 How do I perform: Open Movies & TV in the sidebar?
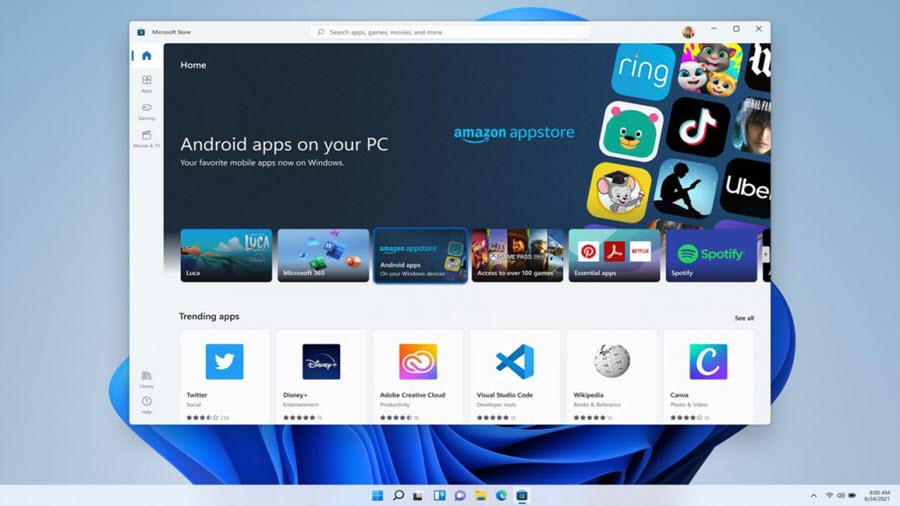[146, 138]
